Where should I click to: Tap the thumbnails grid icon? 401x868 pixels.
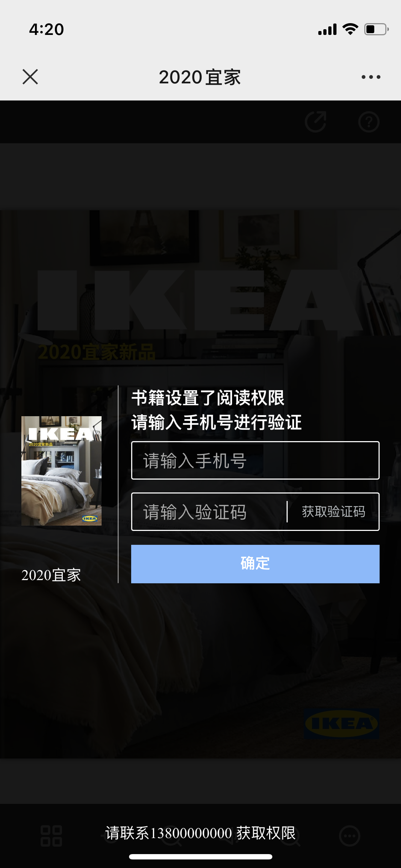[x=51, y=836]
